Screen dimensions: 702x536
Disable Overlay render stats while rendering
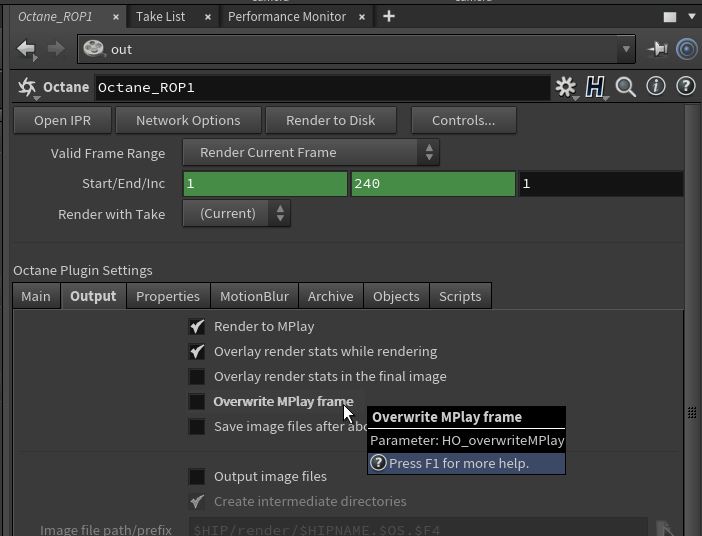[x=197, y=352]
